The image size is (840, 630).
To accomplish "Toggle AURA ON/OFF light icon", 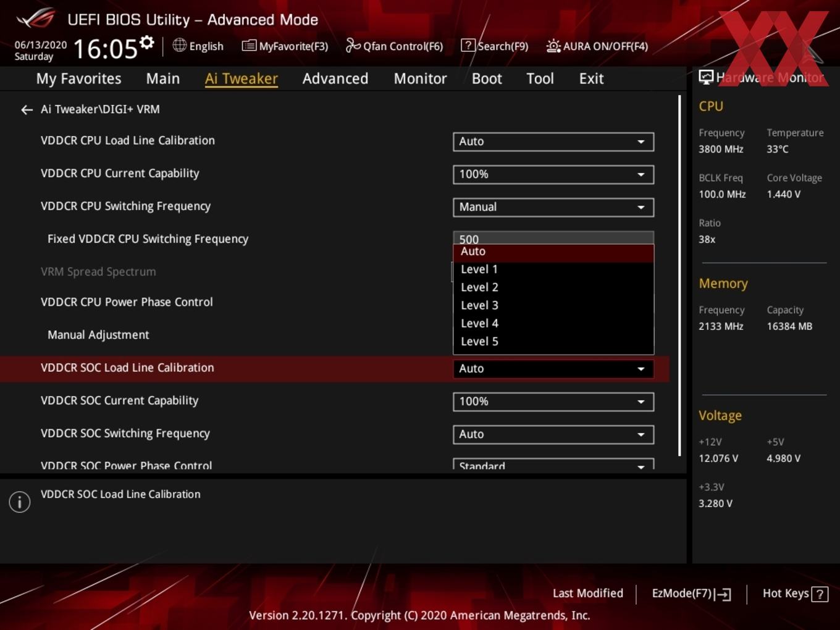I will tap(553, 46).
